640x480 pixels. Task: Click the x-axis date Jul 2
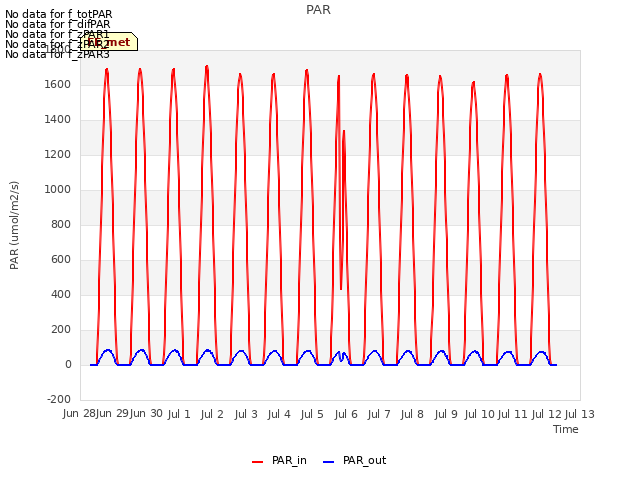pos(212,414)
